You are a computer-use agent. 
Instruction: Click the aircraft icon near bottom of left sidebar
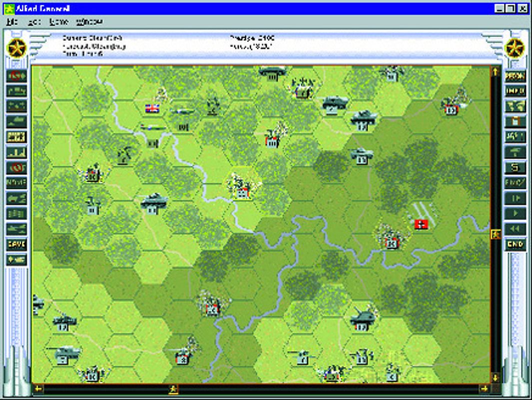click(x=15, y=228)
